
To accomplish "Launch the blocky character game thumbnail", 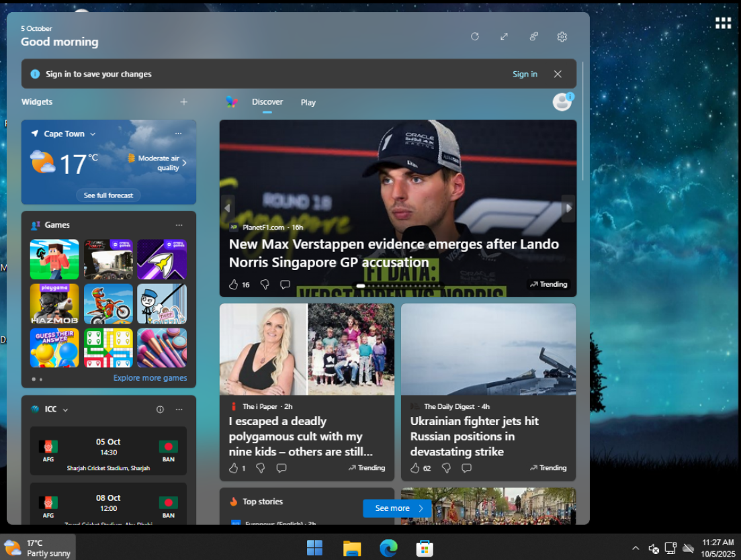I will pos(54,259).
